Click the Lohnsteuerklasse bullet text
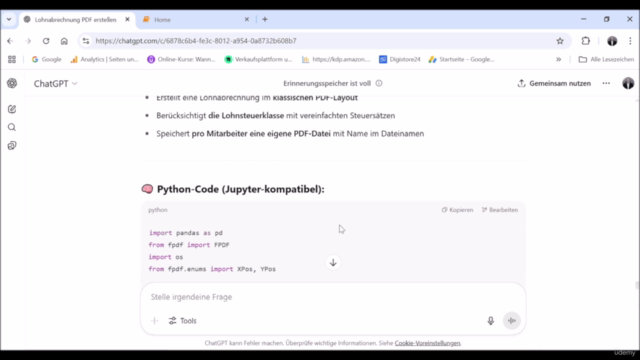 pyautogui.click(x=276, y=116)
